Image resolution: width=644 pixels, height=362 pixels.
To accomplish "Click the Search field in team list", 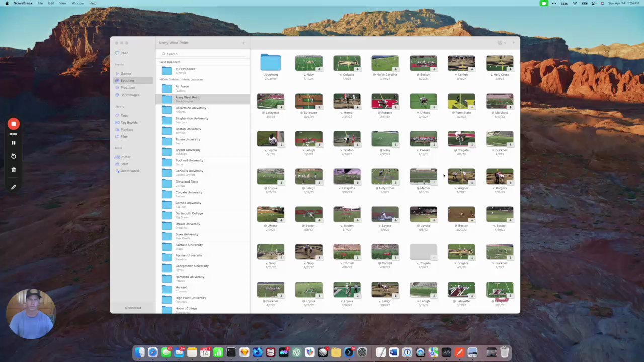I will [x=201, y=54].
